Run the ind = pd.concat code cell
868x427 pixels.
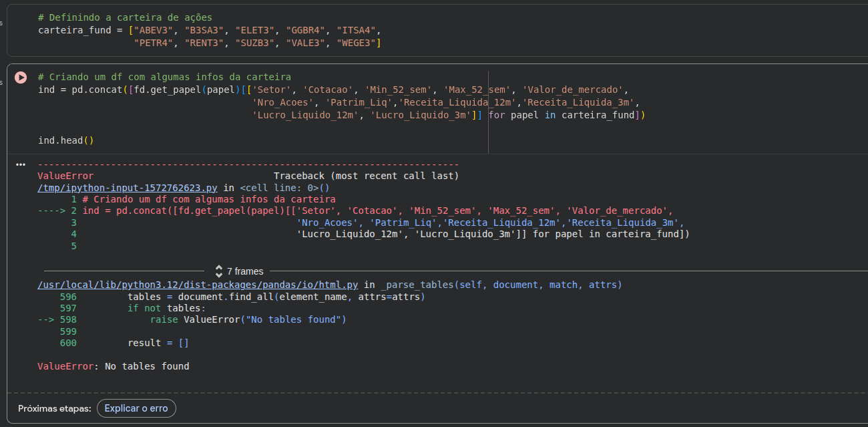21,78
